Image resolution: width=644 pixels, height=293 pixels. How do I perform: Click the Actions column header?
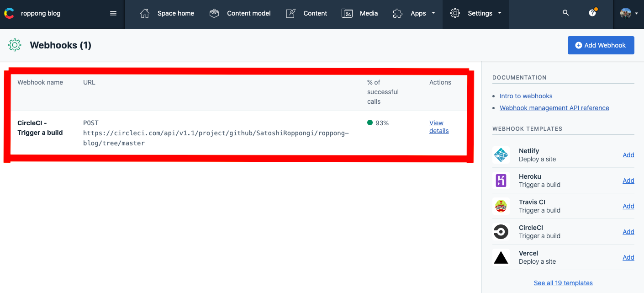(x=440, y=82)
